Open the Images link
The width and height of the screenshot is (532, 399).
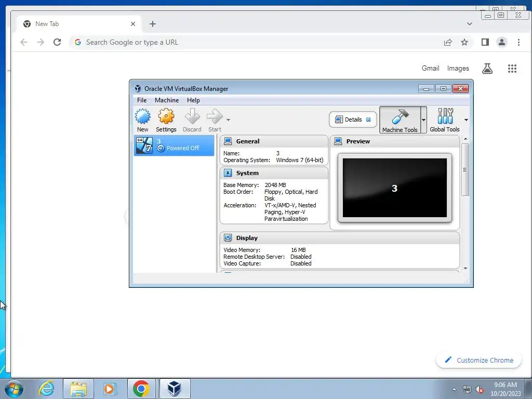pos(458,68)
